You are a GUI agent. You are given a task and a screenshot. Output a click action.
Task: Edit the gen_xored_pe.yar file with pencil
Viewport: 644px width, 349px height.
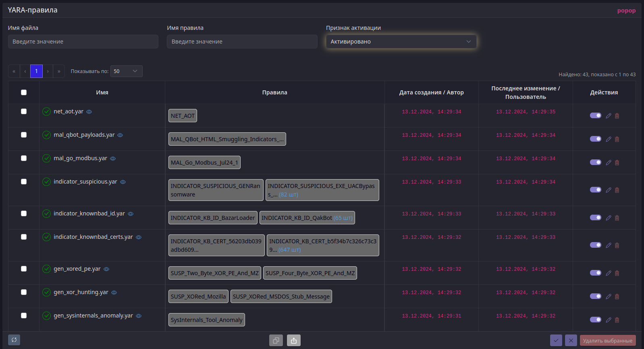609,273
